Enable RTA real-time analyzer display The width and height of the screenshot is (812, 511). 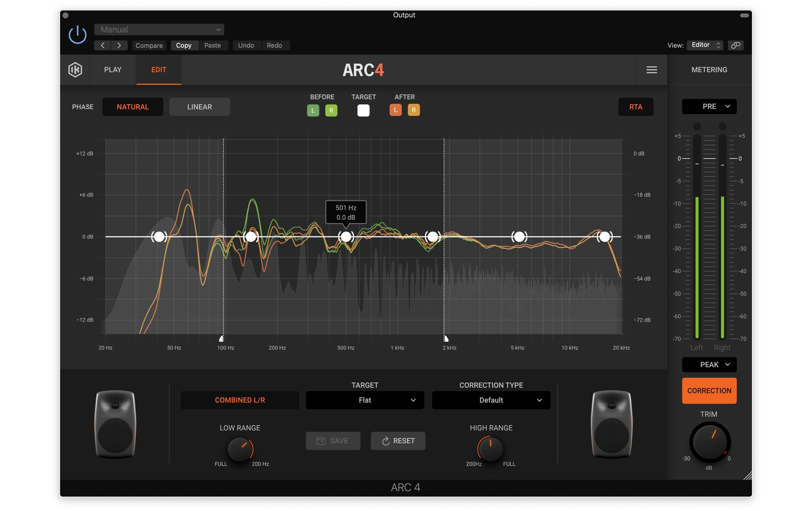tap(636, 107)
